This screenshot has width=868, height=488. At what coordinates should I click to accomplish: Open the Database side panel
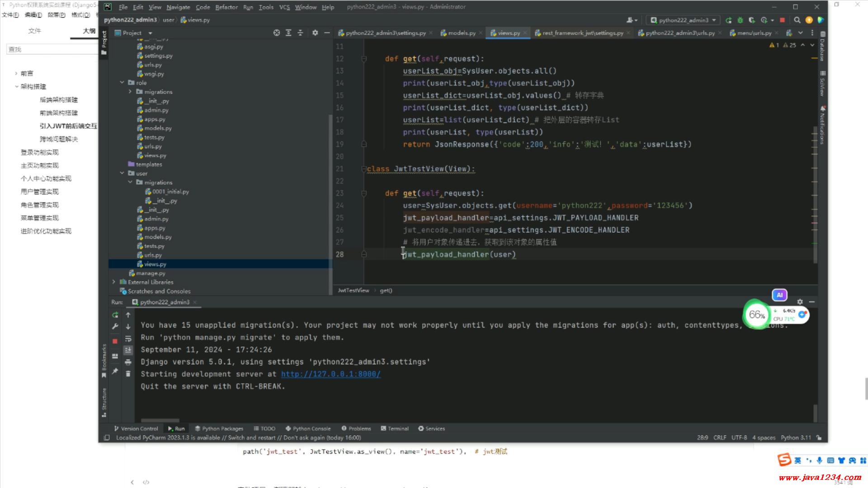pyautogui.click(x=823, y=47)
